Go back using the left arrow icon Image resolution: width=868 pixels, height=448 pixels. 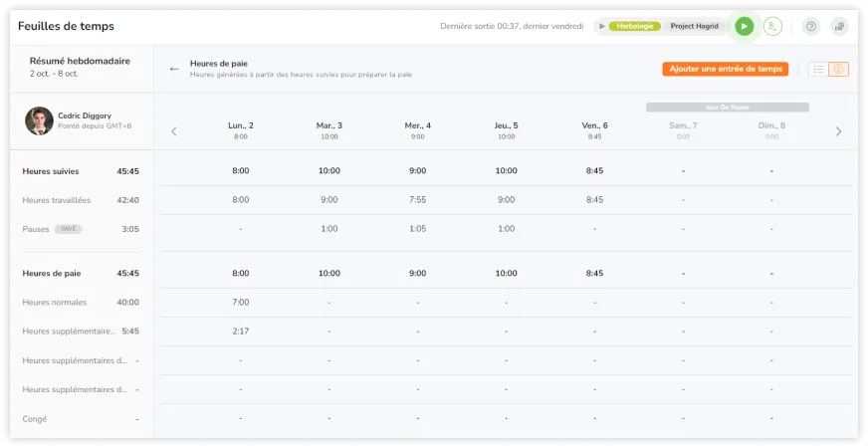[x=174, y=69]
